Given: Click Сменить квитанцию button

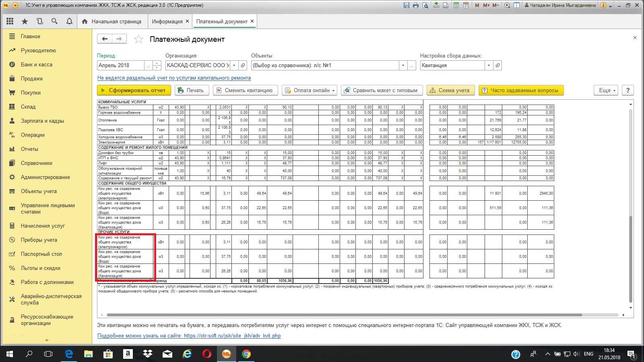Looking at the screenshot, I should click(x=245, y=90).
